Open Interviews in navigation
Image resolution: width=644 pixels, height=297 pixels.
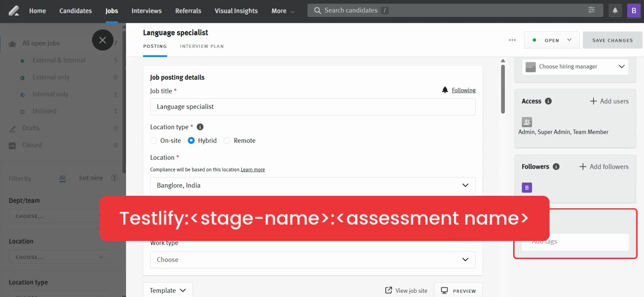tap(146, 11)
